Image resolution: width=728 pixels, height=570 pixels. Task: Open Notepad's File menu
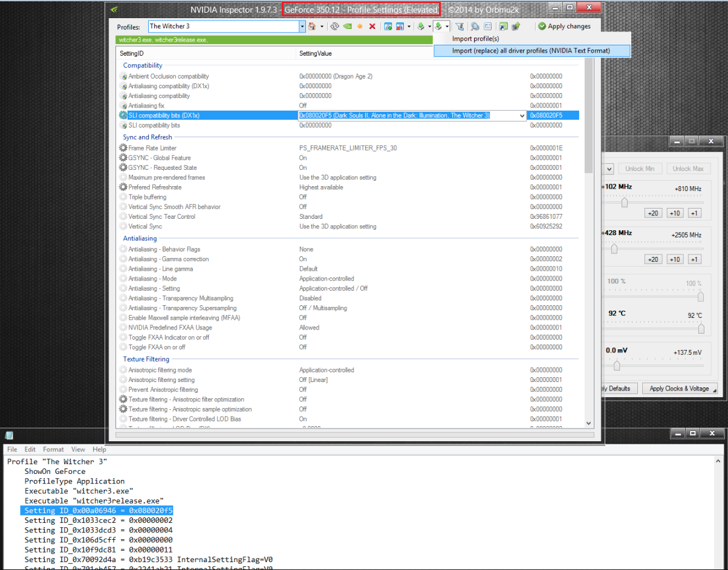click(12, 449)
